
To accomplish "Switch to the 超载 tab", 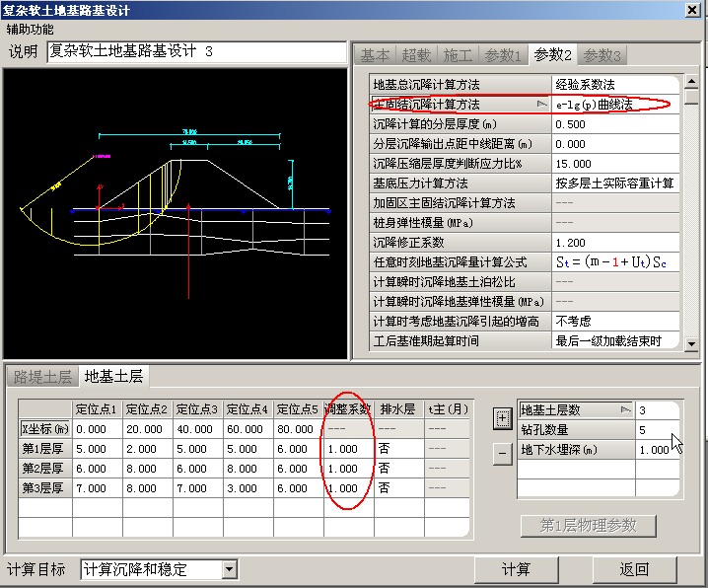I will [416, 55].
